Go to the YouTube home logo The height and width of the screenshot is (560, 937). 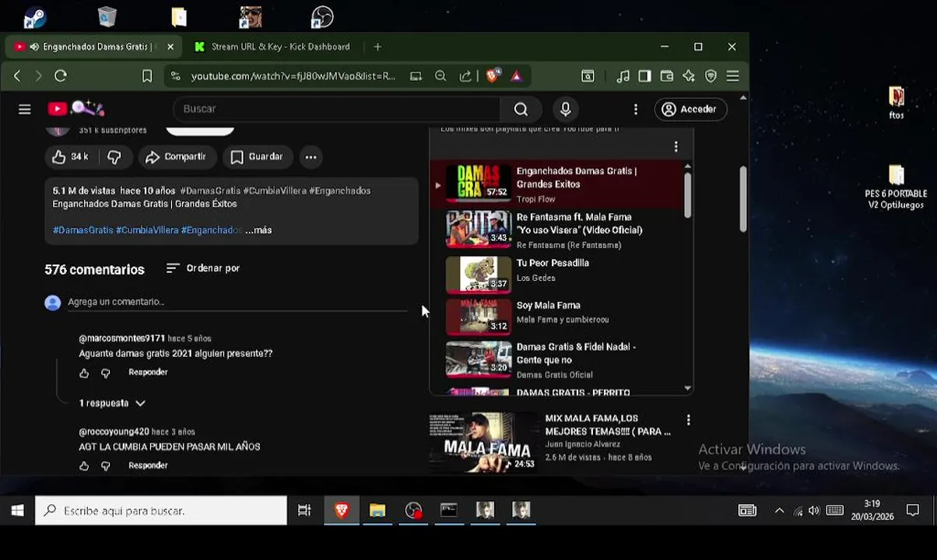click(76, 109)
